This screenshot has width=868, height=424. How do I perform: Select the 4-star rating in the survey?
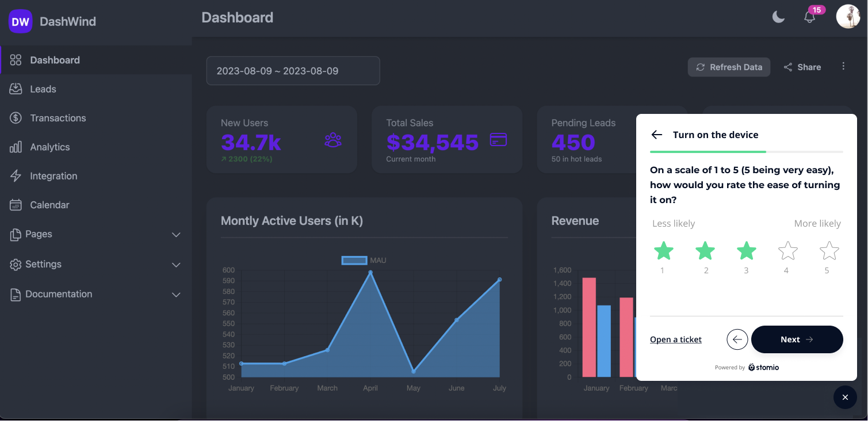(x=787, y=250)
